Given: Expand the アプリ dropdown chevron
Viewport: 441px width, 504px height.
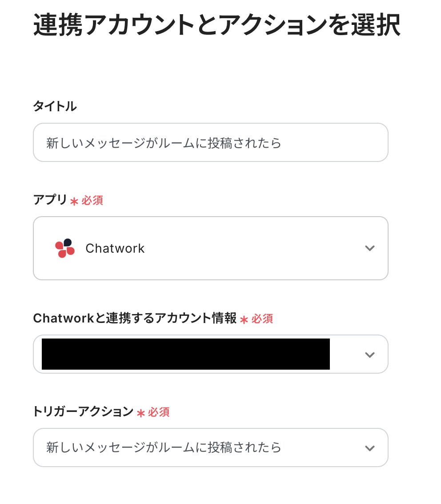Looking at the screenshot, I should pyautogui.click(x=369, y=248).
